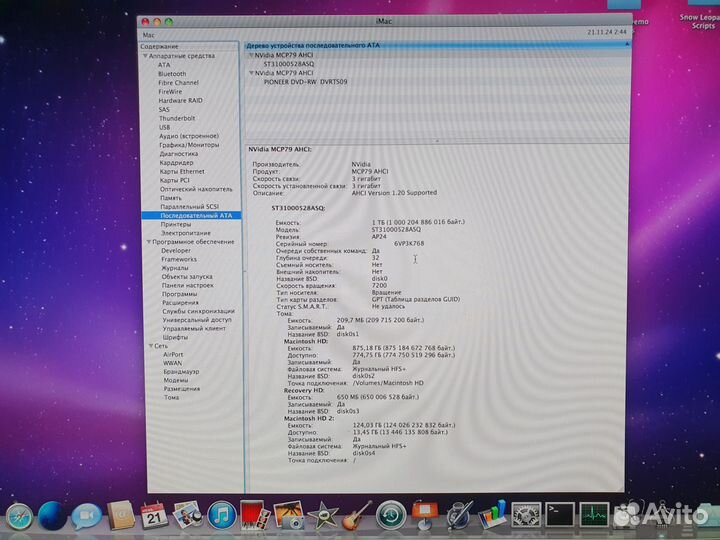
Task: Select Hardware RAID in the sidebar
Action: pyautogui.click(x=180, y=101)
